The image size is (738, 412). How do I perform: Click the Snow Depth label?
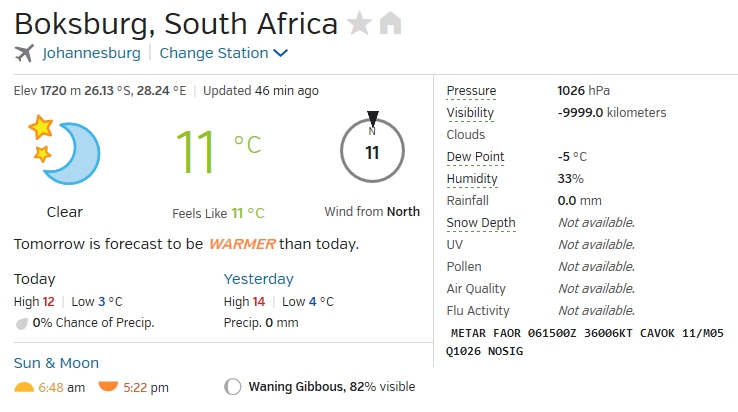click(x=481, y=223)
